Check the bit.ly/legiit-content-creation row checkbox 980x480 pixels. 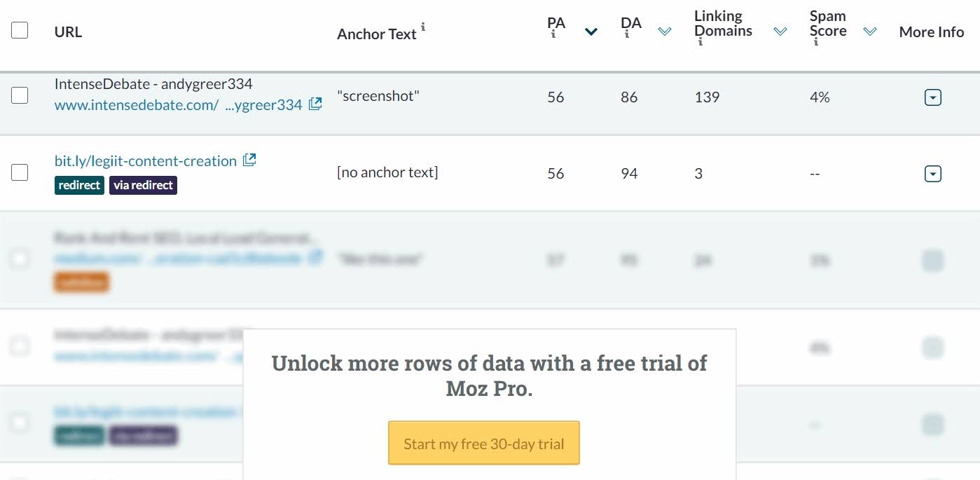tap(20, 172)
